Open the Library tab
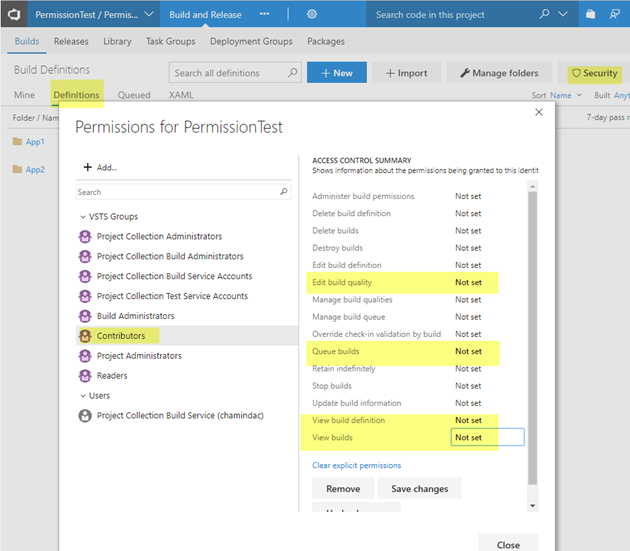Screen dimensions: 630x551 (117, 41)
